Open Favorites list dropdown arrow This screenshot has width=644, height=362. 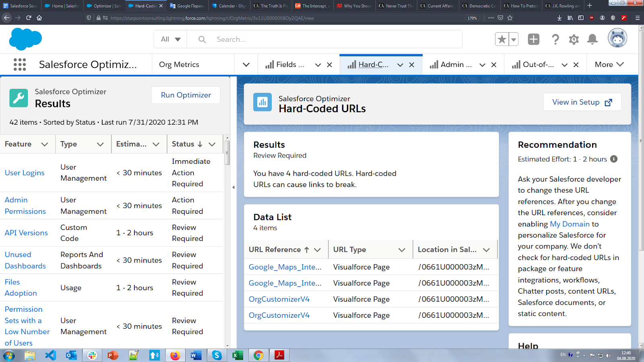(x=514, y=39)
